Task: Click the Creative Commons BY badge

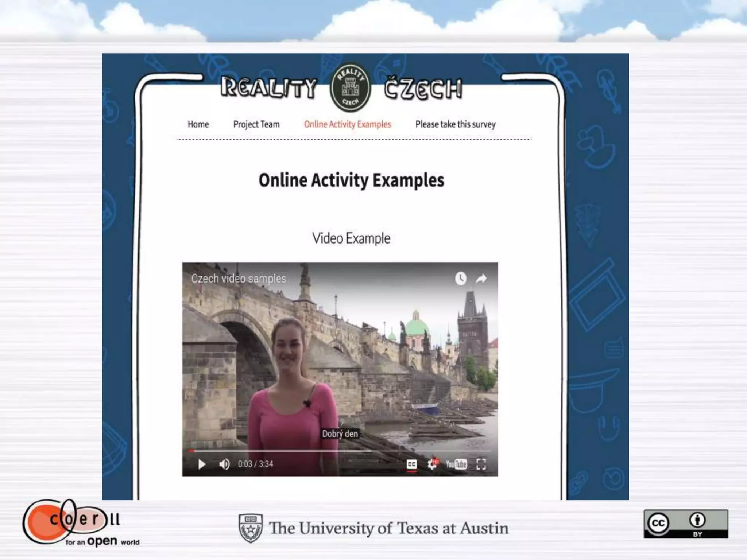Action: tap(685, 524)
